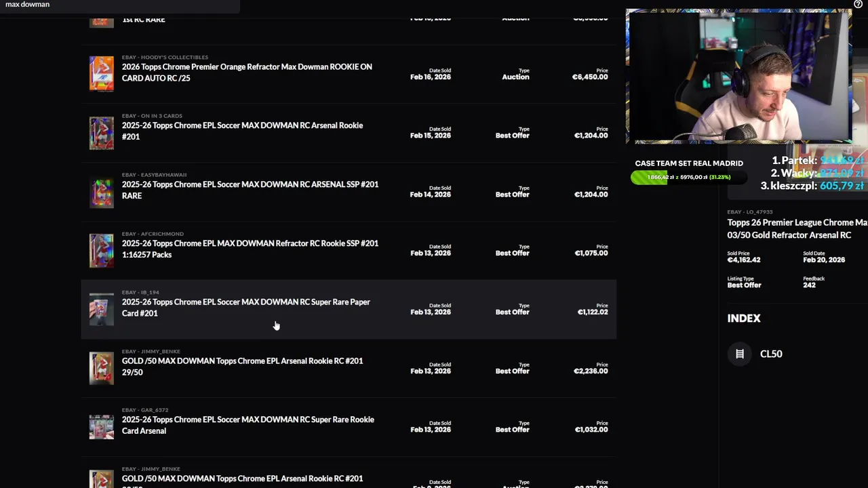Open Super Rare Rookie Card Arsenal listing title
This screenshot has height=488, width=868.
tap(248, 425)
